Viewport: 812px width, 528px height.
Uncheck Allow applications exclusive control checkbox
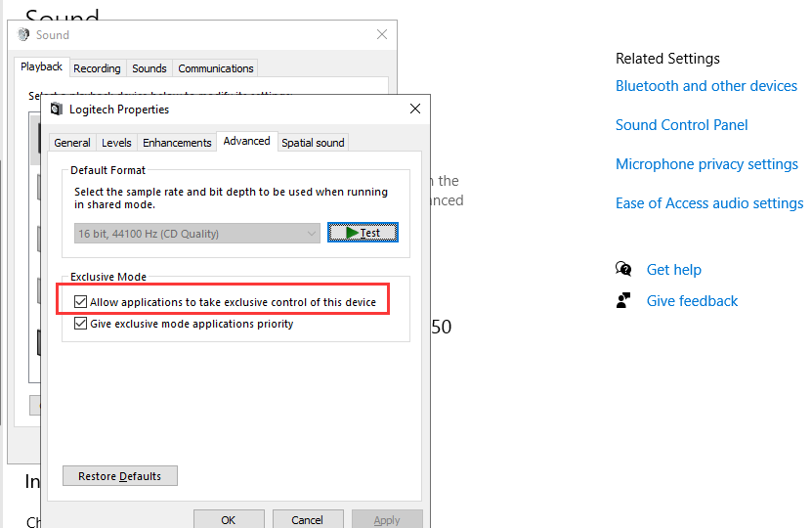pyautogui.click(x=80, y=301)
